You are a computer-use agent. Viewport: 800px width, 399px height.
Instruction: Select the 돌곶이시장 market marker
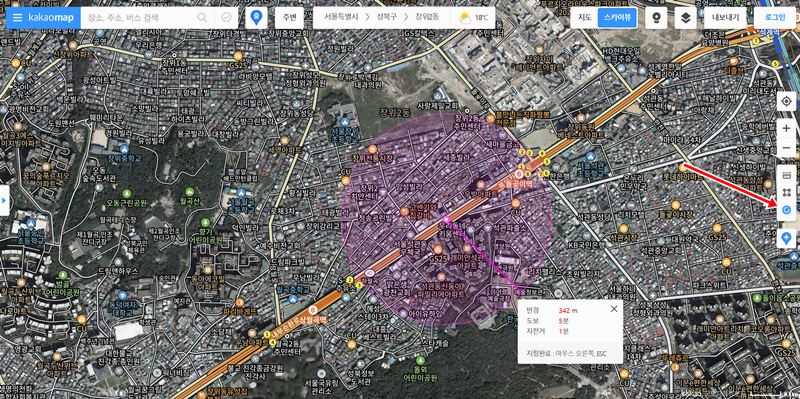click(x=676, y=205)
